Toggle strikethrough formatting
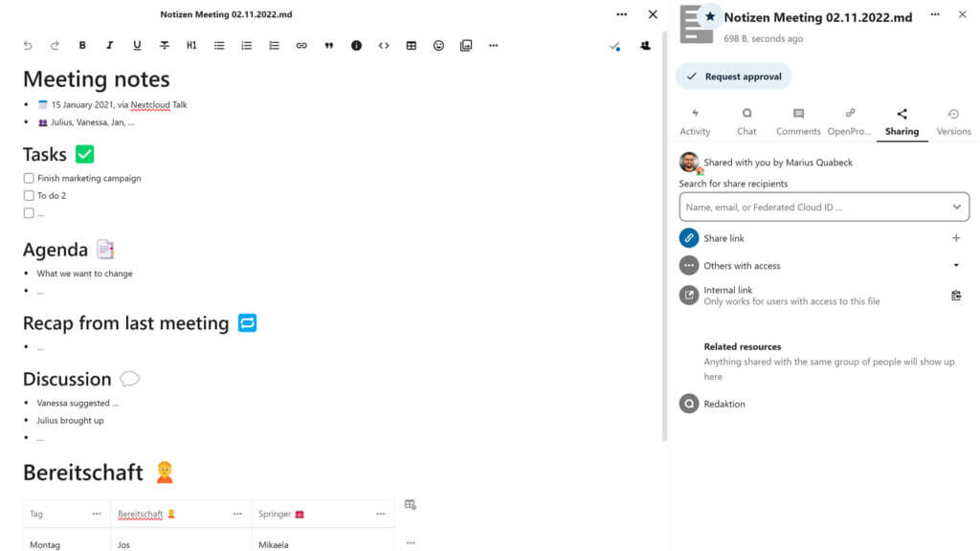The height and width of the screenshot is (551, 980). click(x=165, y=46)
